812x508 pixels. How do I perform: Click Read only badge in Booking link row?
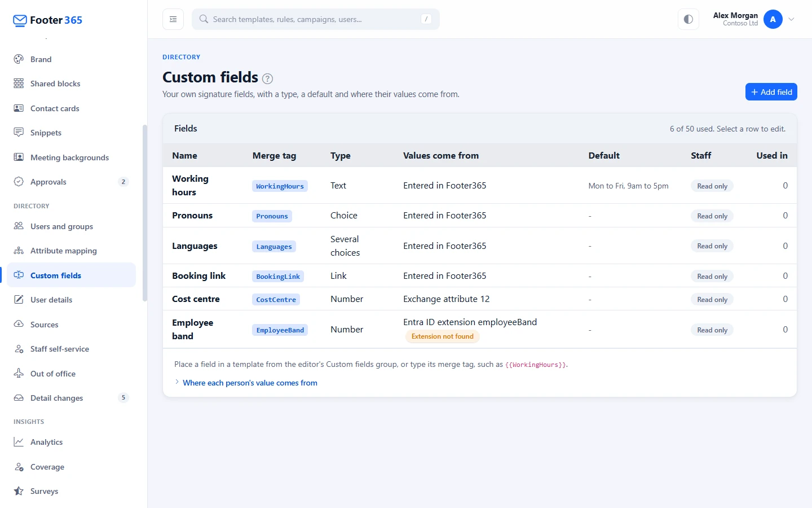tap(712, 277)
